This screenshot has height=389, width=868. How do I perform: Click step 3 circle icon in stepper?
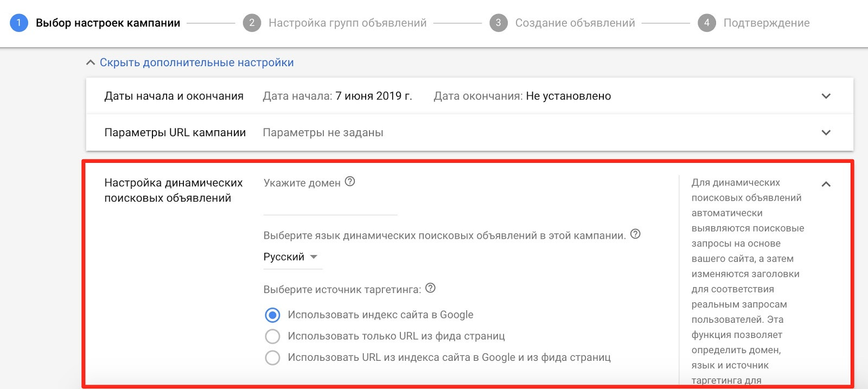point(498,23)
